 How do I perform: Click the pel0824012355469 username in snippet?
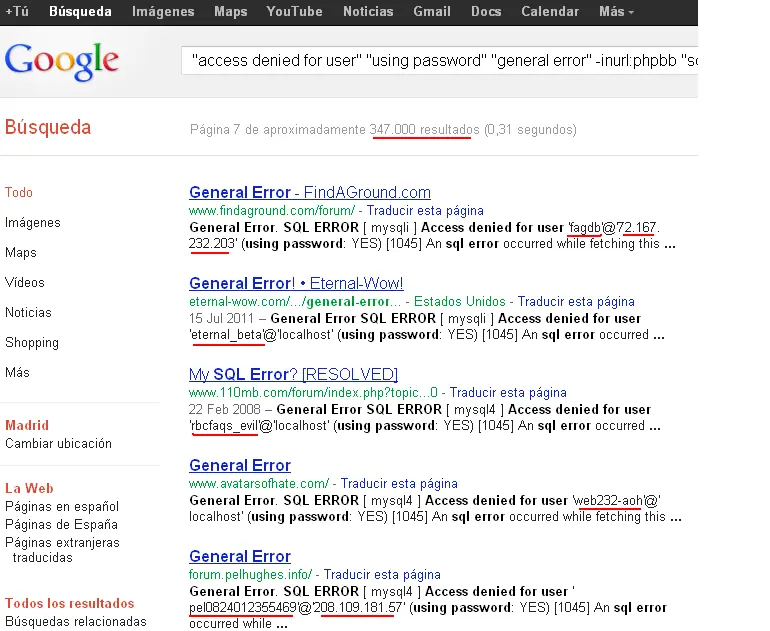coord(243,608)
